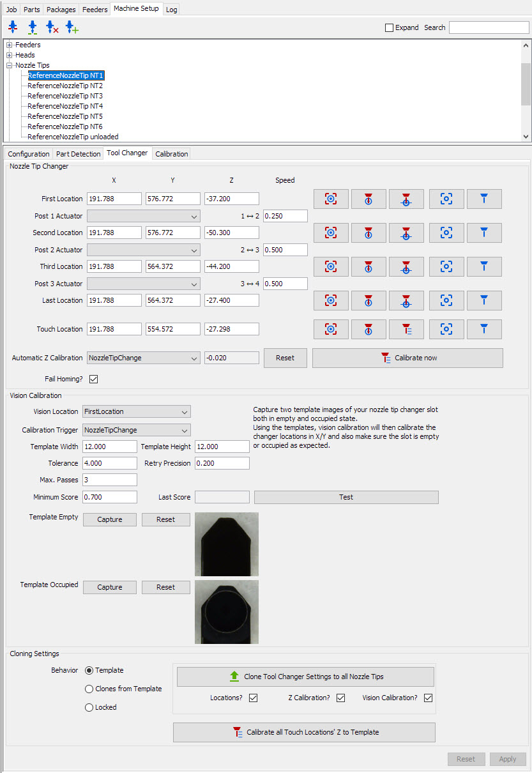Collapse the Nozzle Tips tree node

point(10,65)
